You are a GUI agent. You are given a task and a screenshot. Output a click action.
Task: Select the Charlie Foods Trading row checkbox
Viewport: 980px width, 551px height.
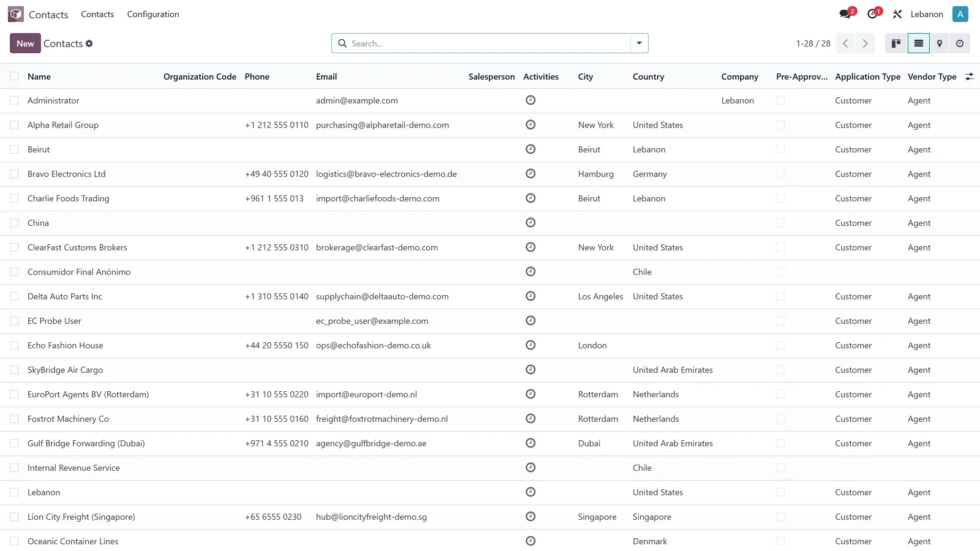click(14, 198)
